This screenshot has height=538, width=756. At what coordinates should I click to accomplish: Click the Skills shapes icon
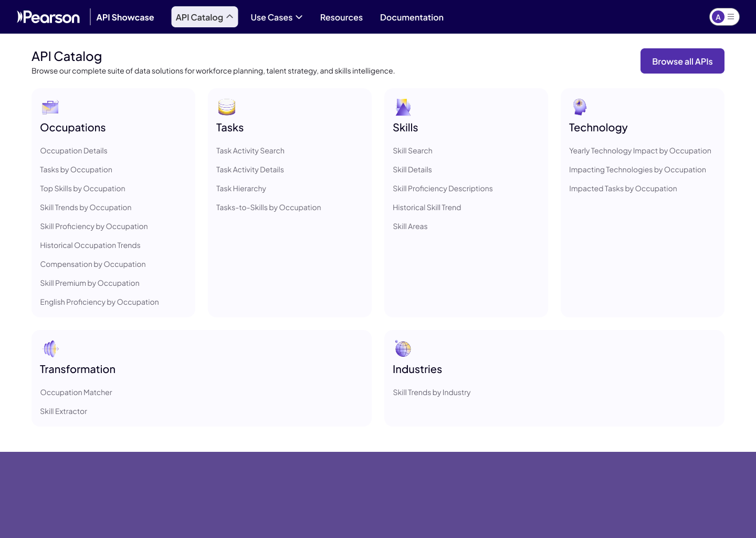coord(403,107)
